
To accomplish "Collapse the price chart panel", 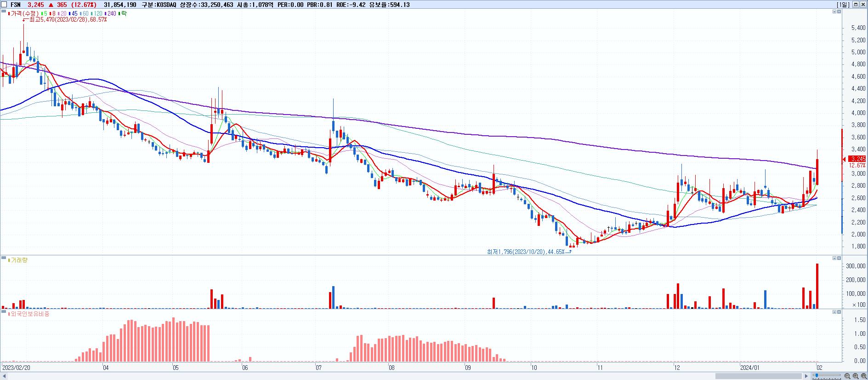I will tap(834, 12).
